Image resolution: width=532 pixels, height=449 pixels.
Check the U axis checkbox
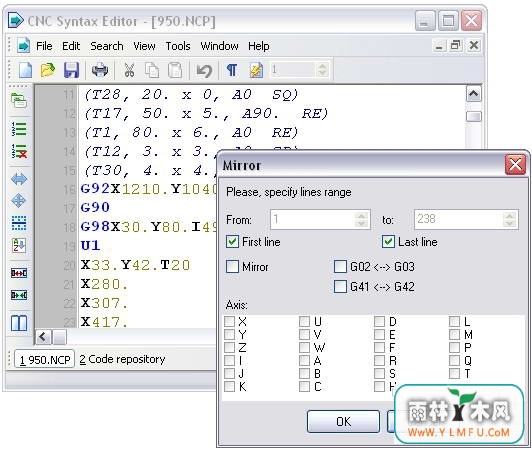[304, 321]
